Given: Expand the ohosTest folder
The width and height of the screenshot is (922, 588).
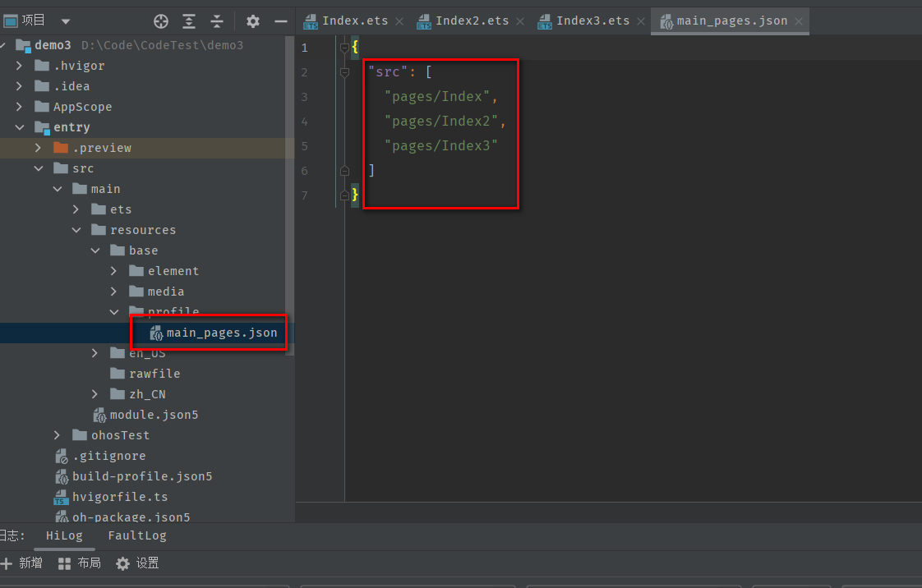Looking at the screenshot, I should [57, 435].
